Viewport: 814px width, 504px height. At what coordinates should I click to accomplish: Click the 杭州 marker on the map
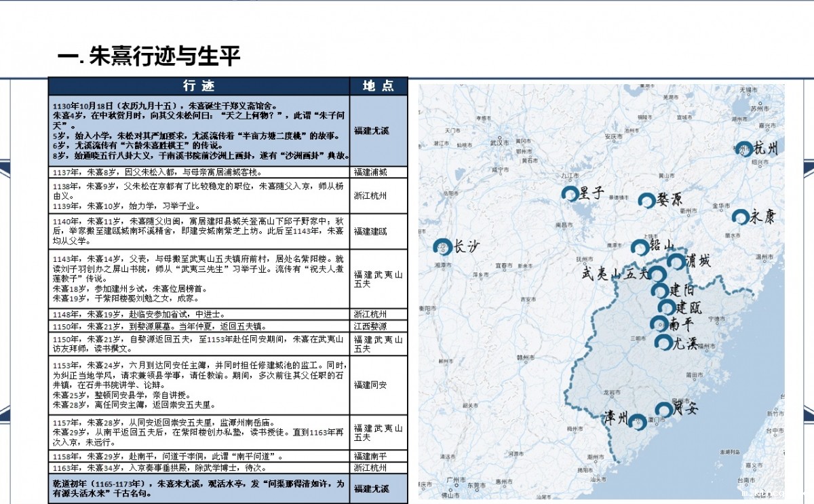[x=743, y=149]
